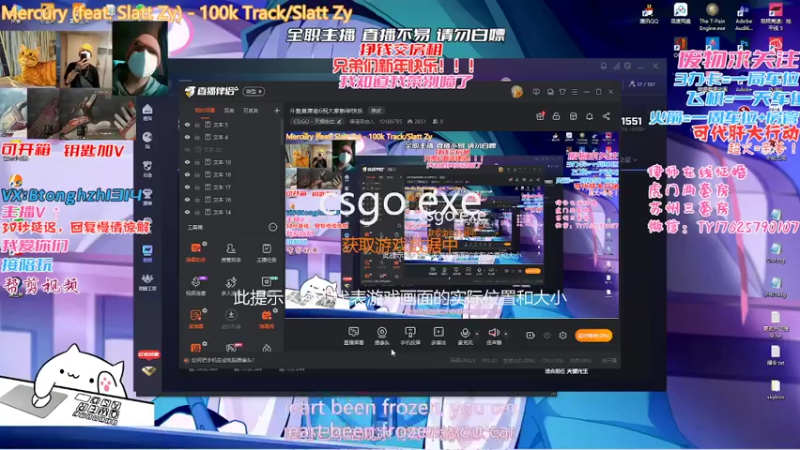Collapse the toolbox section with circle icon
Viewport: 800px width, 450px height.
[x=273, y=227]
